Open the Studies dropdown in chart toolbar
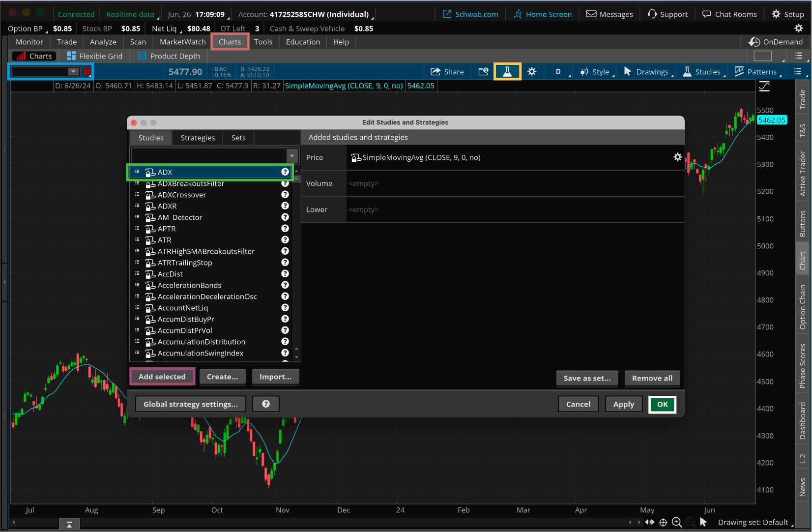The image size is (812, 532). tap(703, 72)
